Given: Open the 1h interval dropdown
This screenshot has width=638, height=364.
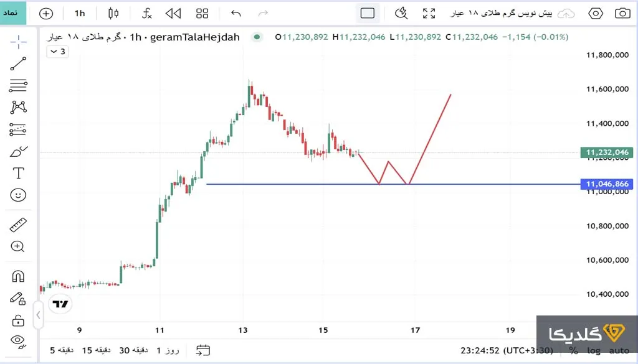Looking at the screenshot, I should point(80,13).
